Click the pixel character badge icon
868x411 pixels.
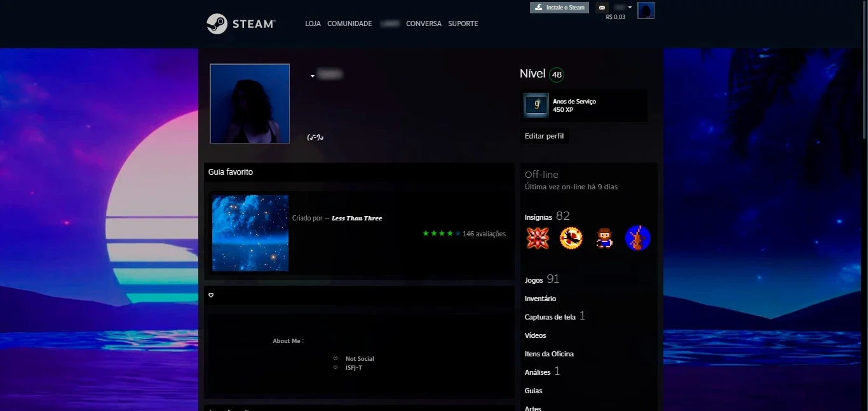coord(604,238)
